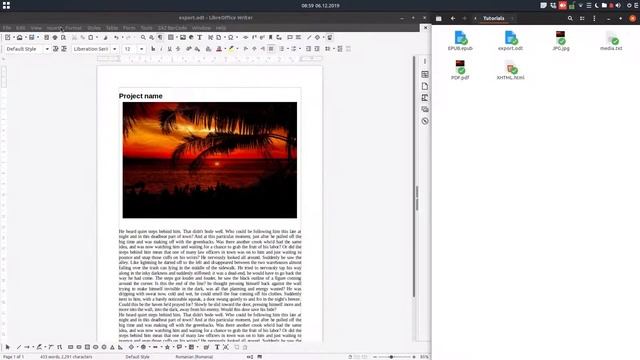
Task: Toggle Justified alignment button
Action: tap(271, 49)
